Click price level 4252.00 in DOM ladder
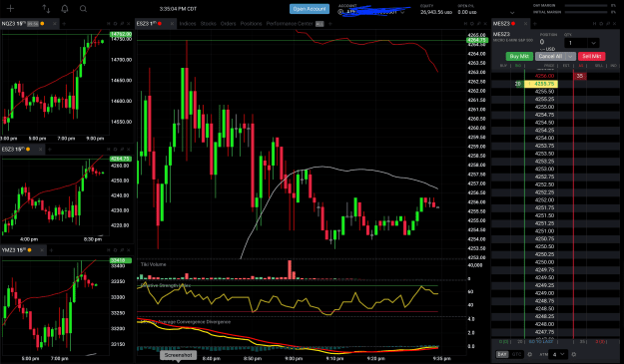624x364 pixels. (x=544, y=199)
